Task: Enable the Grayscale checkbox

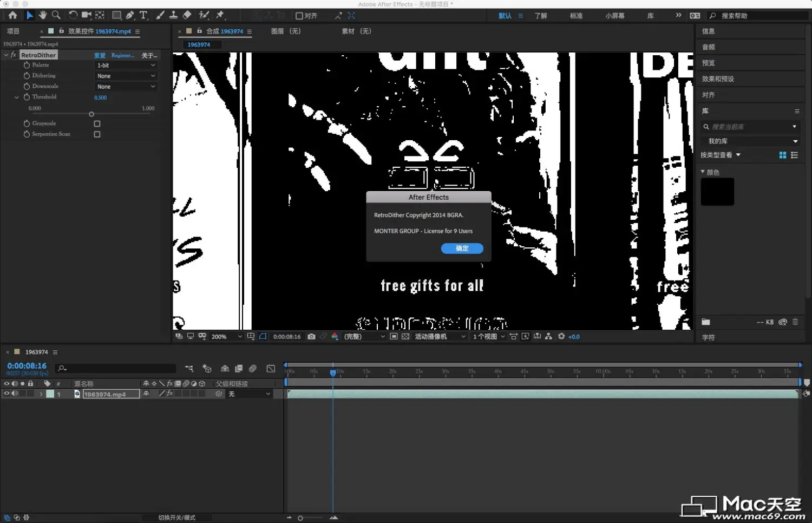Action: [97, 124]
